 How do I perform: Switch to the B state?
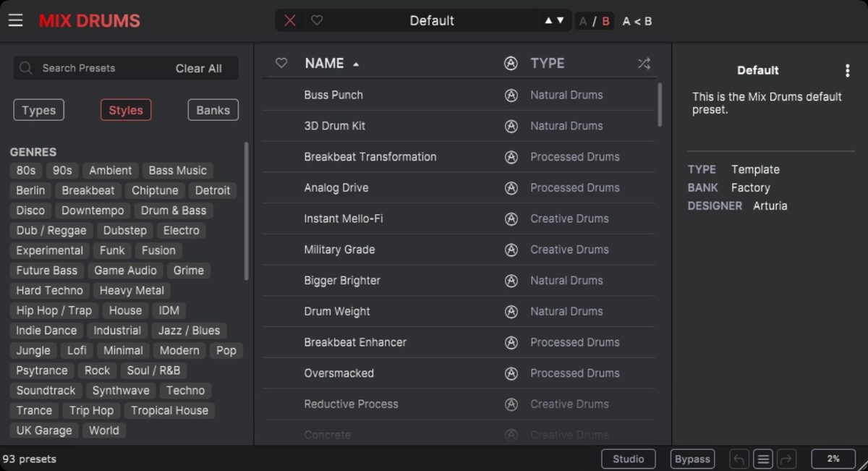[x=606, y=21]
